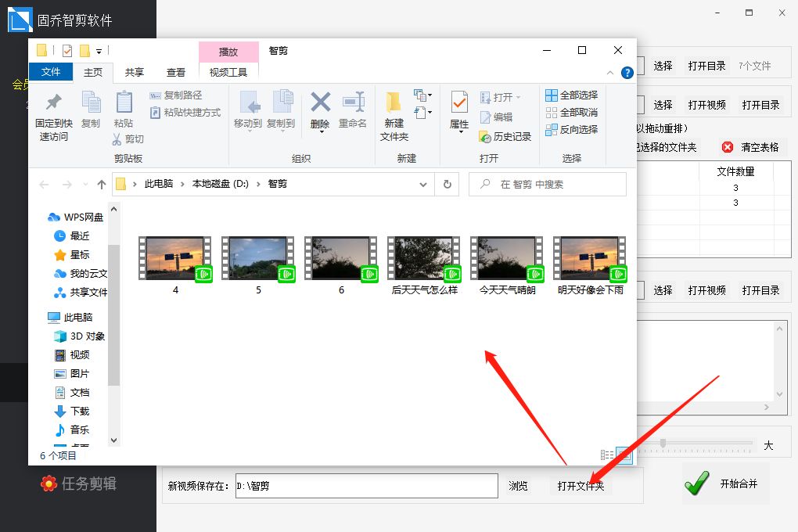This screenshot has height=532, width=798.
Task: Click the Rename (重命名) icon
Action: (x=353, y=102)
